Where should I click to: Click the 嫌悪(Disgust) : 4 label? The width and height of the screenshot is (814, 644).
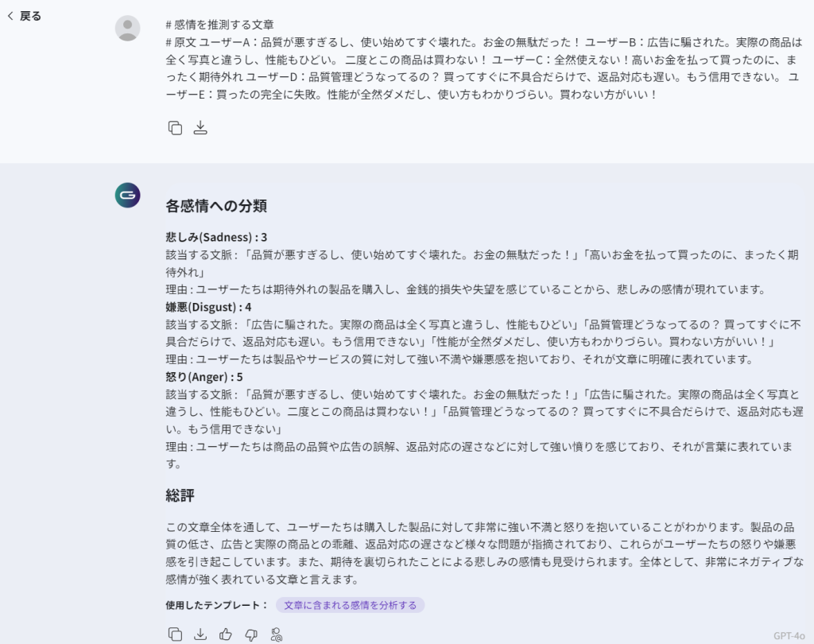point(208,307)
